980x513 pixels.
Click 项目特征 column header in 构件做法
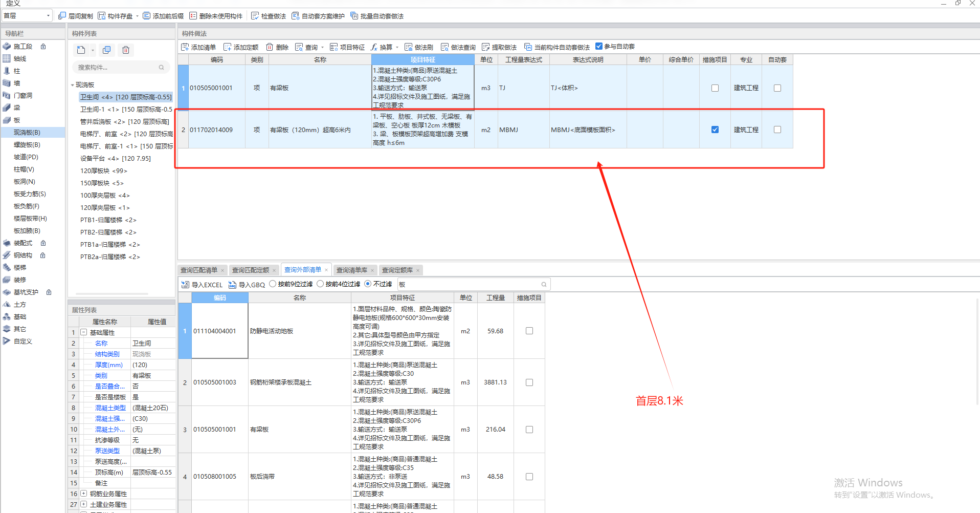(423, 59)
